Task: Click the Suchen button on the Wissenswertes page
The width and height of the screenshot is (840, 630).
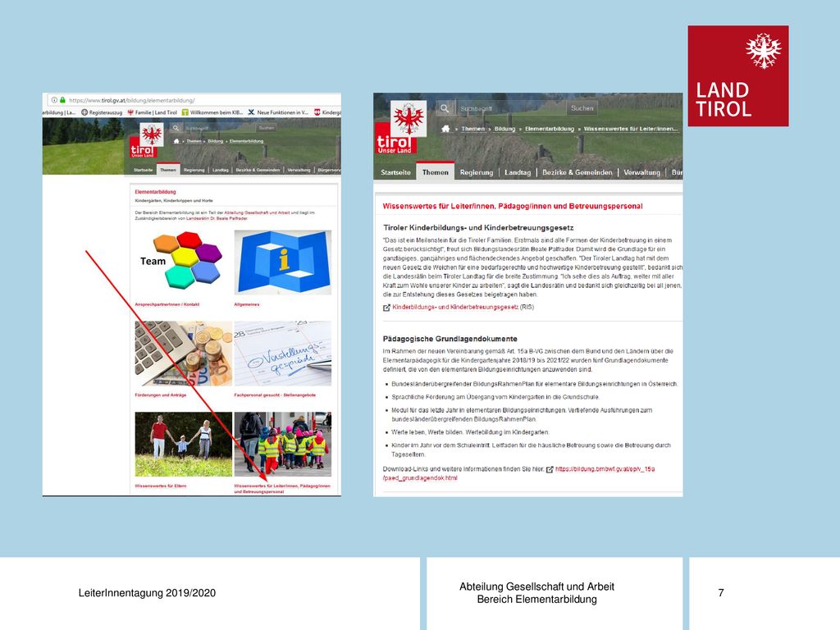Action: pyautogui.click(x=582, y=108)
